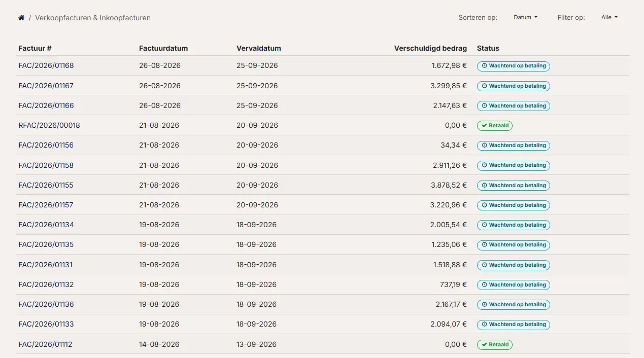
Task: Click the clock icon on FAC/2026/01132 status badge
Action: pos(484,285)
